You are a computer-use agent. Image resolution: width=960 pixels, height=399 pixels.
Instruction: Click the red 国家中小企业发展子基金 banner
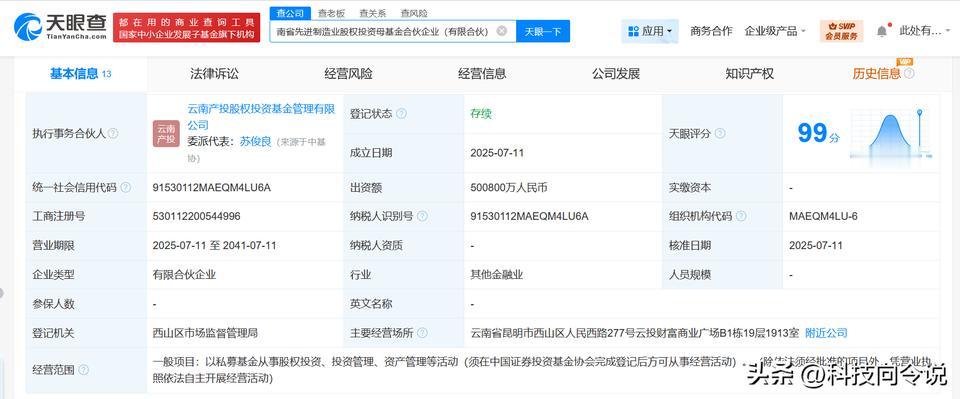tap(186, 28)
